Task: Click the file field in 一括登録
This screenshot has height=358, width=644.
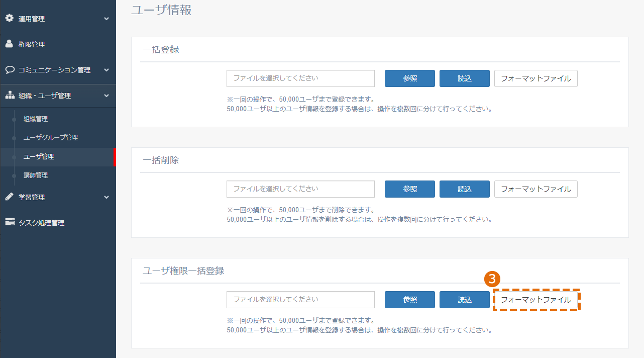Action: point(300,78)
